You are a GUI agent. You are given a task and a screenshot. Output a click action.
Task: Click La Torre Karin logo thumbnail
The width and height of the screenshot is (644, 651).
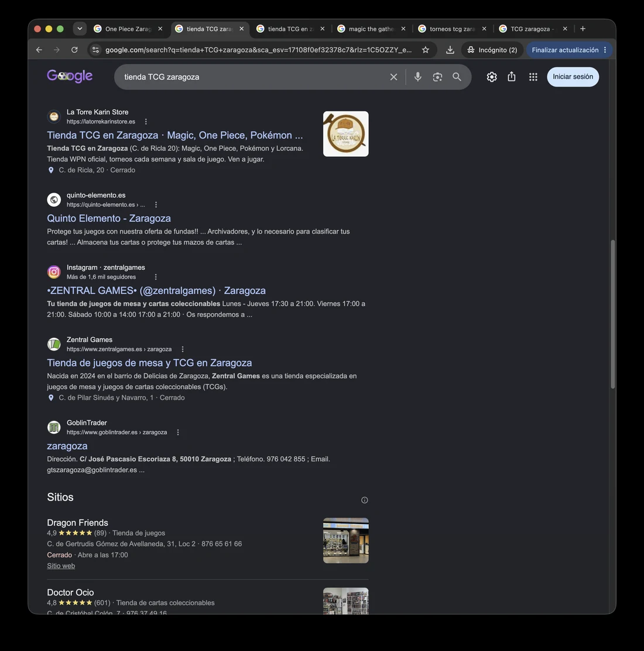click(x=346, y=133)
